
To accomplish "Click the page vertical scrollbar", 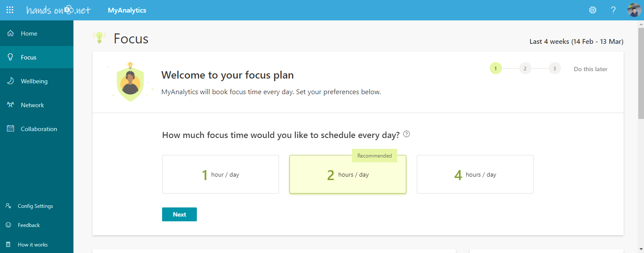I will pos(641,69).
